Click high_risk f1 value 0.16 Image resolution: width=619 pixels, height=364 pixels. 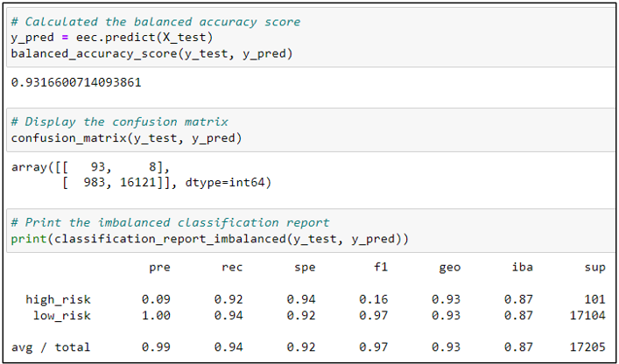(374, 300)
